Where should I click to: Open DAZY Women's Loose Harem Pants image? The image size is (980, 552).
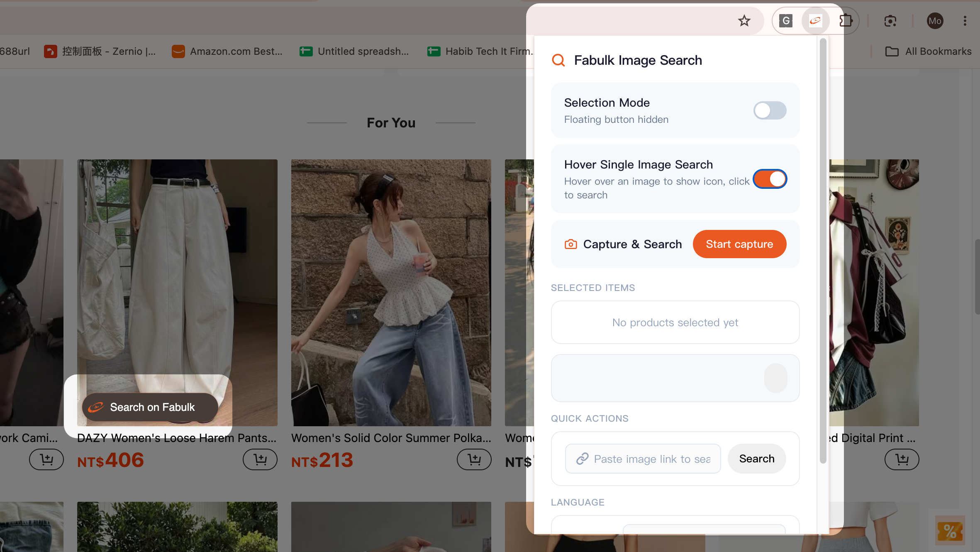(177, 293)
